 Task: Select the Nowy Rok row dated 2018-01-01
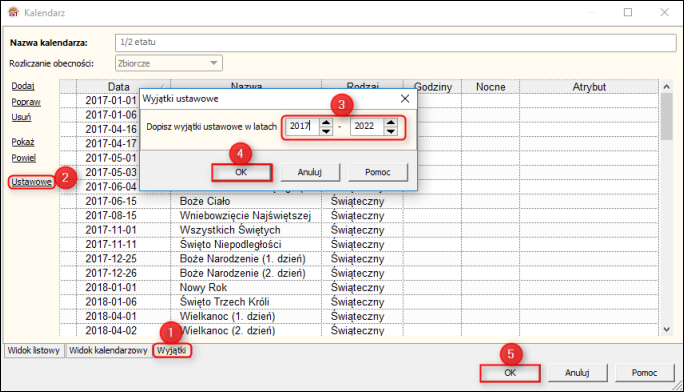coord(359,287)
